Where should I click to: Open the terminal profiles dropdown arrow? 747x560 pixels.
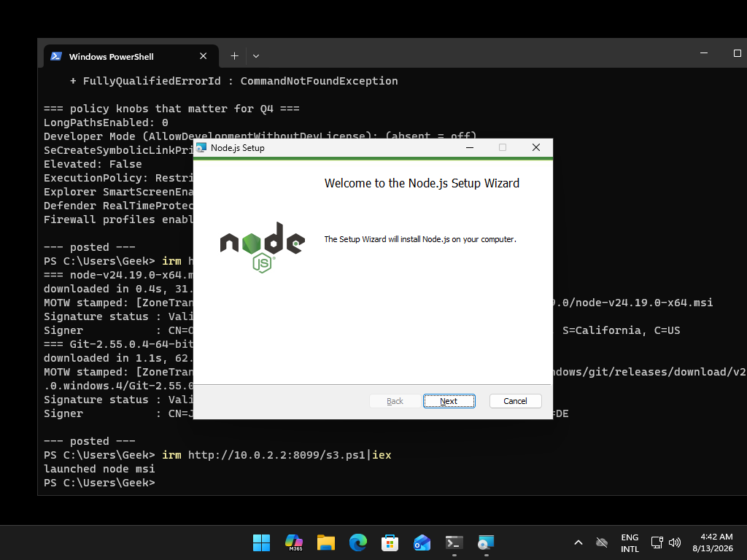pos(256,56)
